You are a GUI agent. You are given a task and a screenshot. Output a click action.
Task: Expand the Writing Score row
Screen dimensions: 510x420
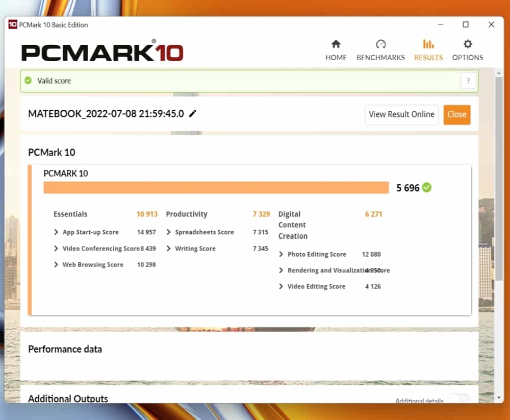click(x=169, y=249)
